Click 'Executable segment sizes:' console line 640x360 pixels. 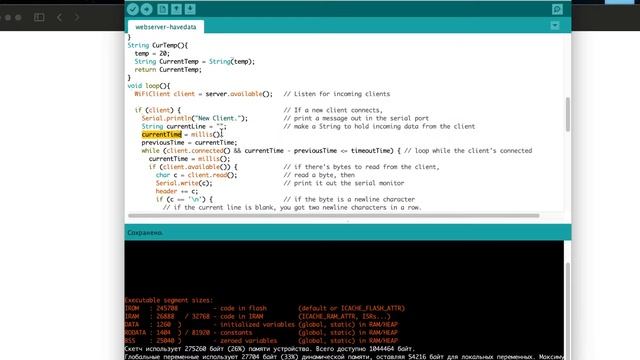pyautogui.click(x=169, y=300)
